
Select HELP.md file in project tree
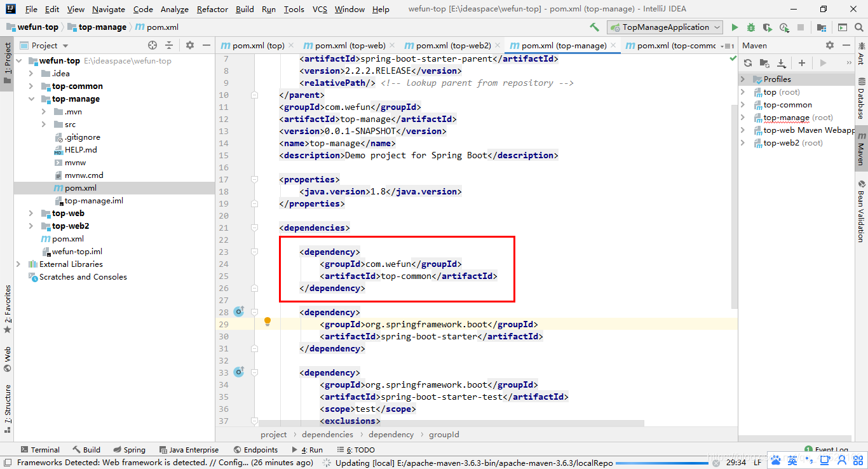point(81,150)
